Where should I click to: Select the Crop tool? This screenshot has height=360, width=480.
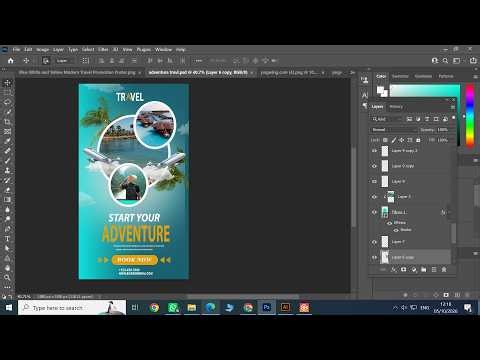7,122
